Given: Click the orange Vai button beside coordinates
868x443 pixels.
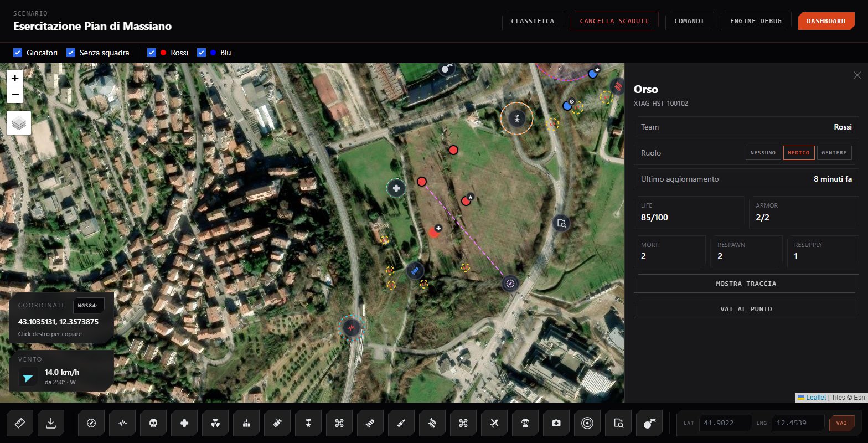Looking at the screenshot, I should 841,423.
